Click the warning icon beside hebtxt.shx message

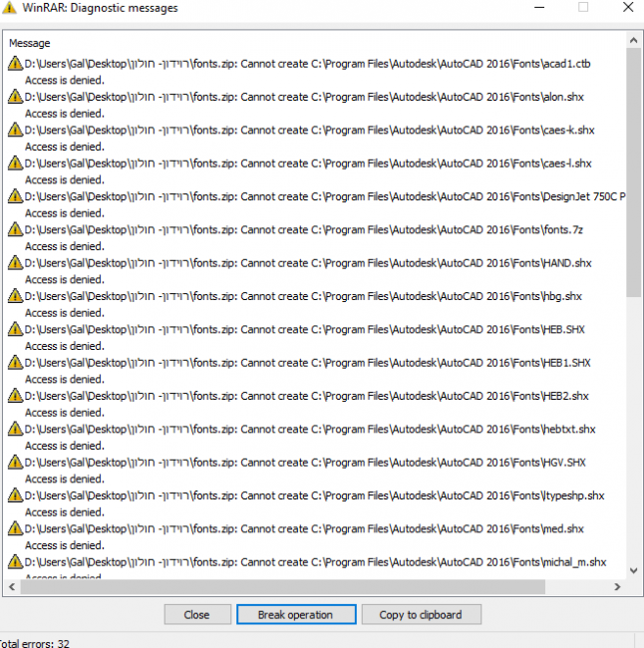coord(15,429)
